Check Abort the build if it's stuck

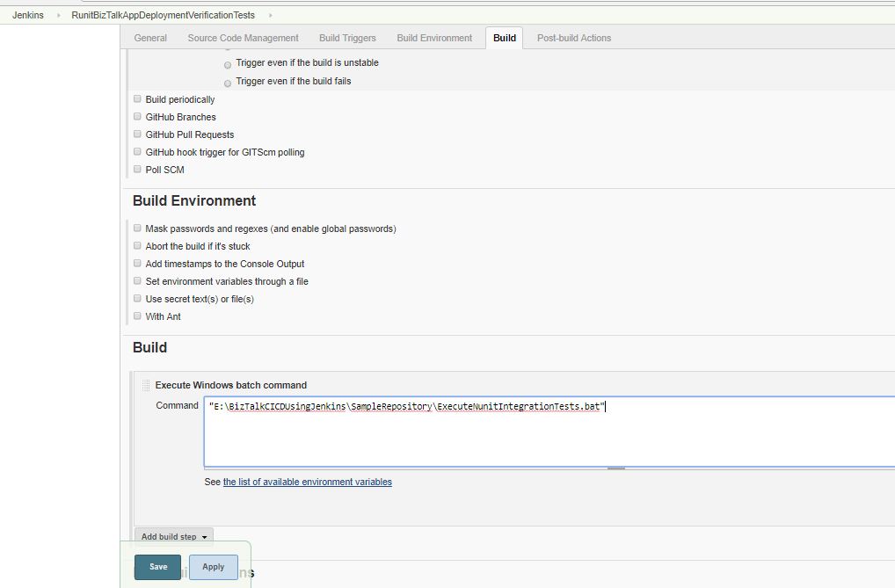137,245
